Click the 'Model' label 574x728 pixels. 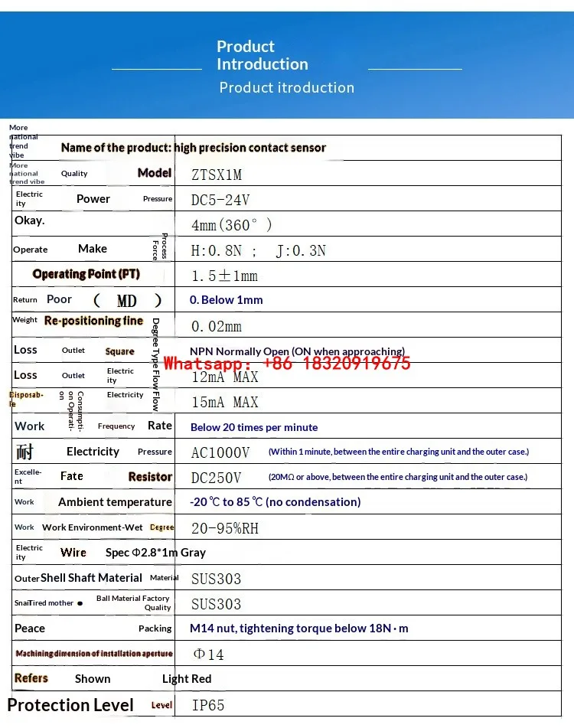pyautogui.click(x=155, y=173)
